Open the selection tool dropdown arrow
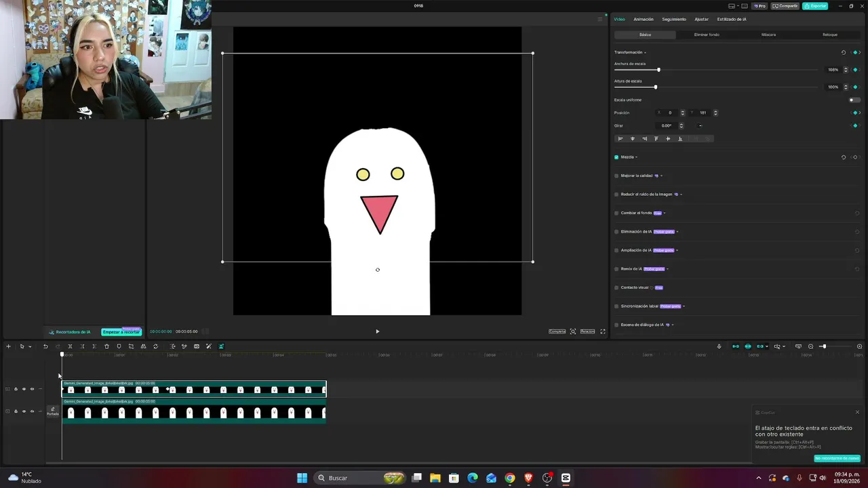The width and height of the screenshot is (868, 488). point(29,346)
